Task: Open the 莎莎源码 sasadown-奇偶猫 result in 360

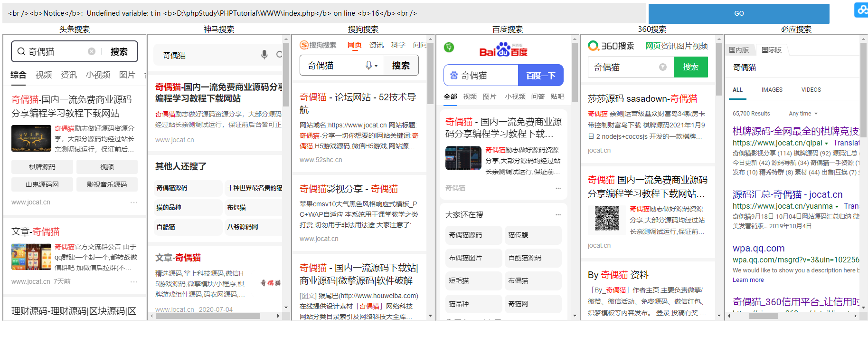Action: coord(642,98)
